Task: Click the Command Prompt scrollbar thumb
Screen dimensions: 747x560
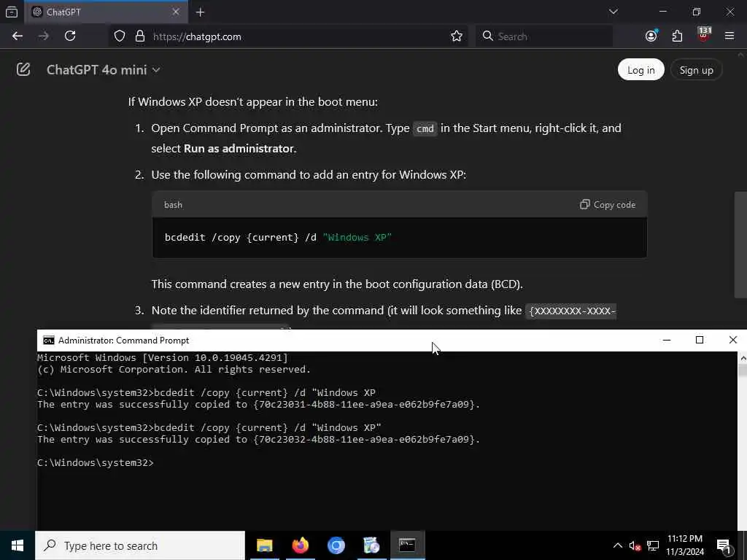Action: 742,370
